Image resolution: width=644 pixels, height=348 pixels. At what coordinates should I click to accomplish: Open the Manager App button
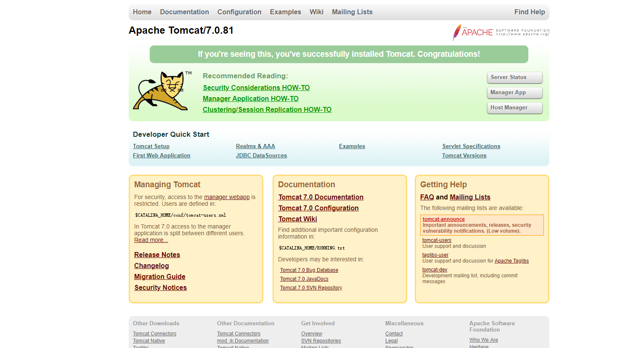pos(514,93)
